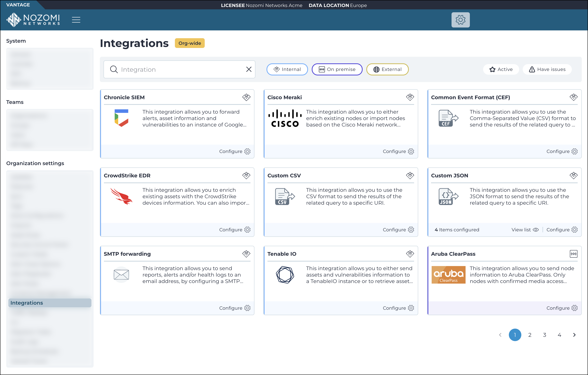Viewport: 588px width, 375px height.
Task: Toggle the Have issues filter
Action: [547, 69]
